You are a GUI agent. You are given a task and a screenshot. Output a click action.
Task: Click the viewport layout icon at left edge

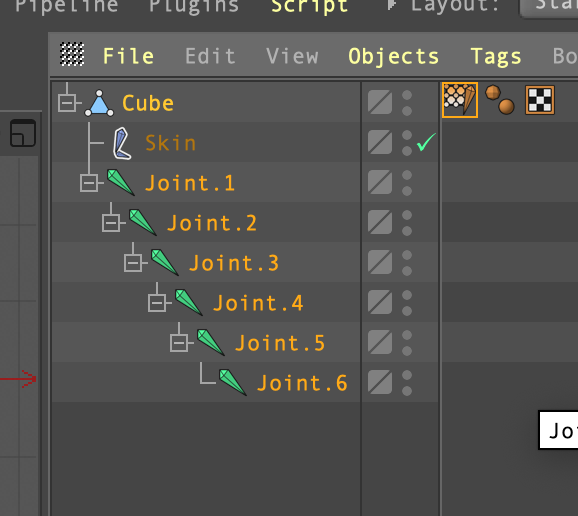(x=23, y=133)
